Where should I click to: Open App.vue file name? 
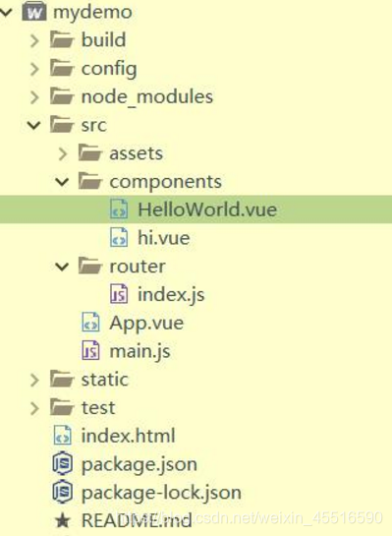(146, 324)
